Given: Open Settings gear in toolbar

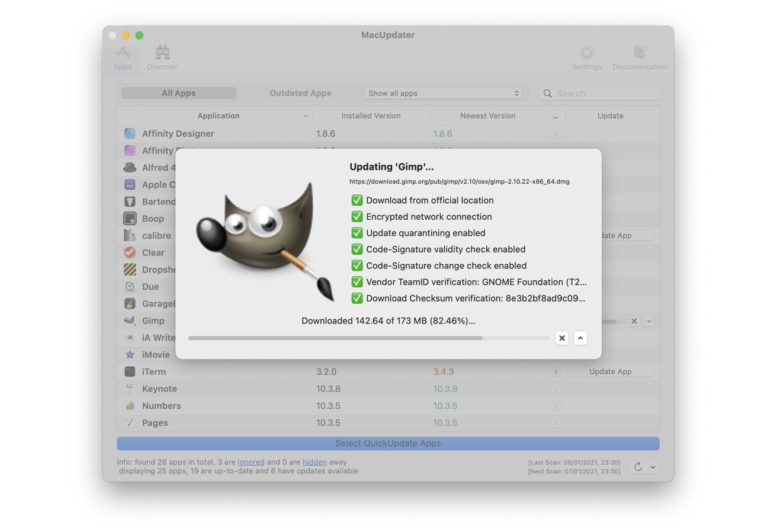Looking at the screenshot, I should [x=586, y=59].
